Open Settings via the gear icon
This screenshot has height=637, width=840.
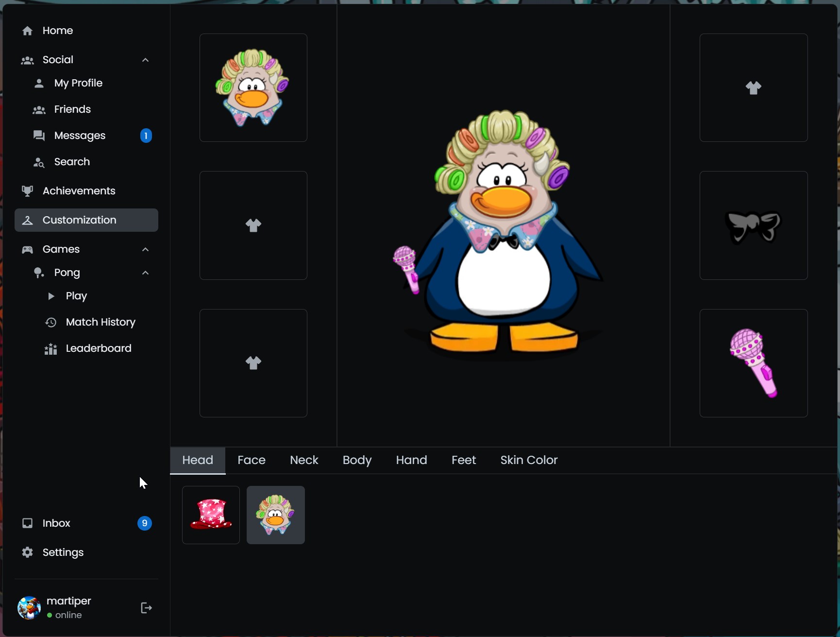tap(28, 552)
